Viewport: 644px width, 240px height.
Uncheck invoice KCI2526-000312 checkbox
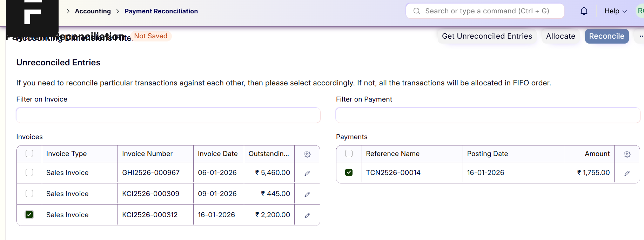[x=29, y=215]
